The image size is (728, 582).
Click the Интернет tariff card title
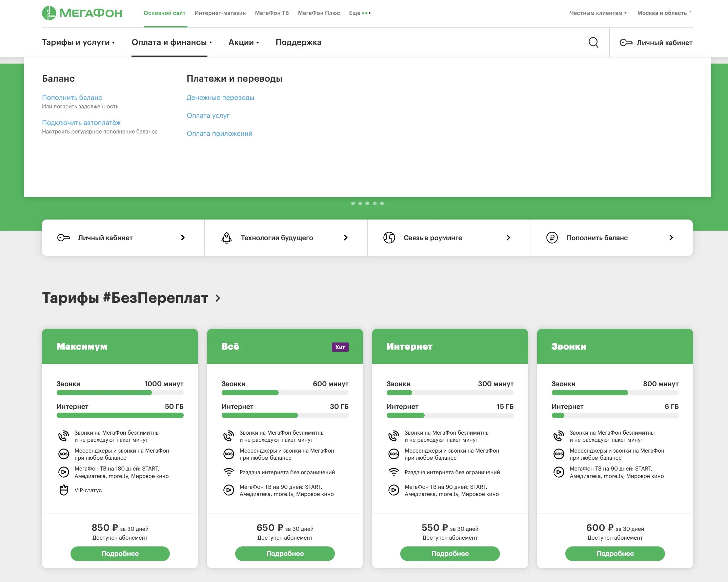(x=409, y=347)
